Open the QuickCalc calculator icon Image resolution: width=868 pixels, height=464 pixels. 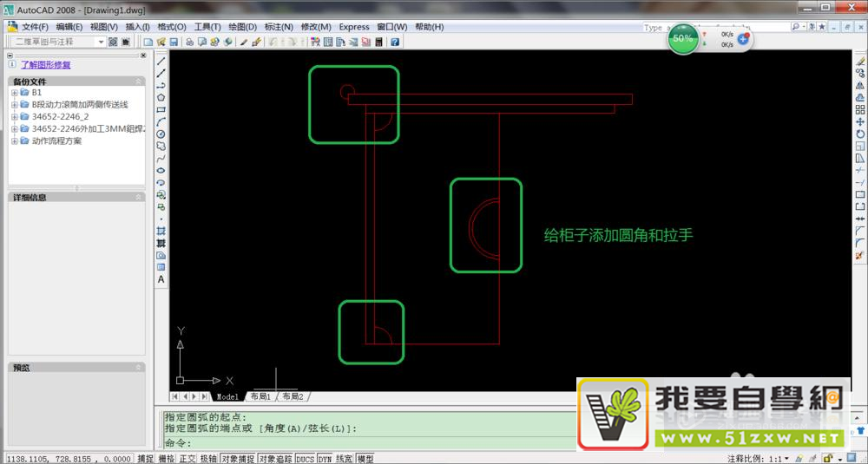click(378, 42)
